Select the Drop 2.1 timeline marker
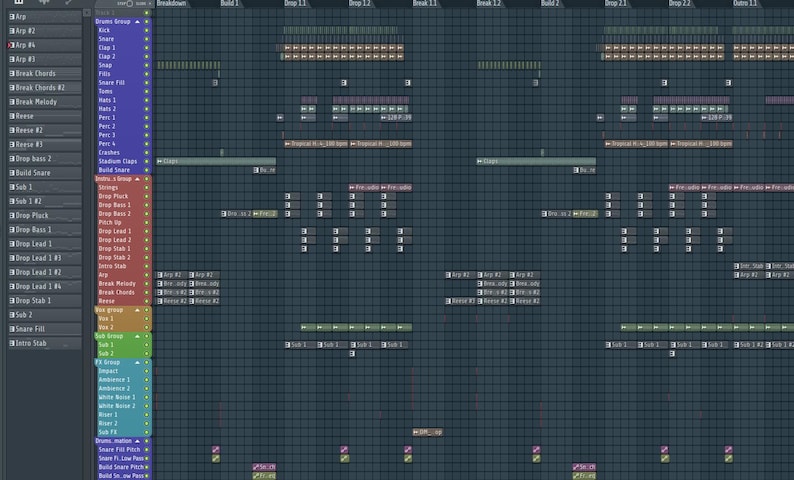Image resolution: width=794 pixels, height=480 pixels. click(616, 4)
